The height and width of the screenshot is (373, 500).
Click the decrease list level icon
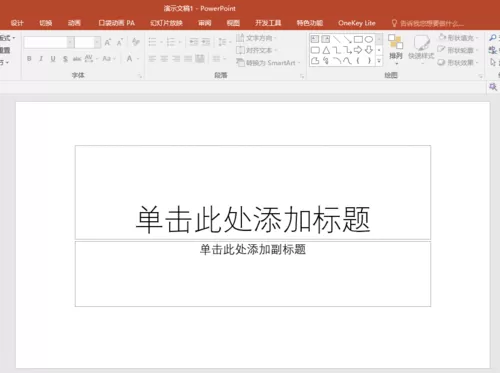coord(194,42)
